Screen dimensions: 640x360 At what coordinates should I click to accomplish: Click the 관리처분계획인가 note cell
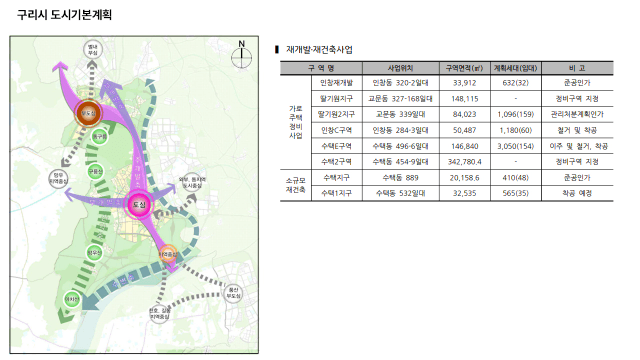tap(577, 114)
